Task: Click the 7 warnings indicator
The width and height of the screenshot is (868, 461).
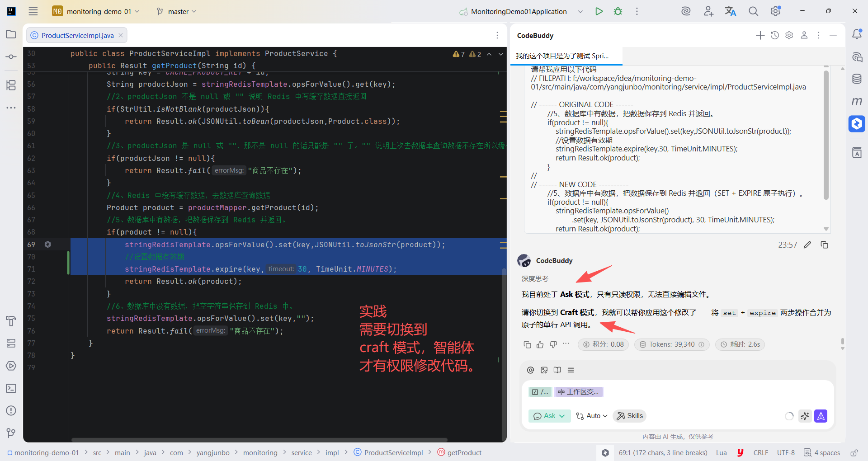Action: (459, 54)
